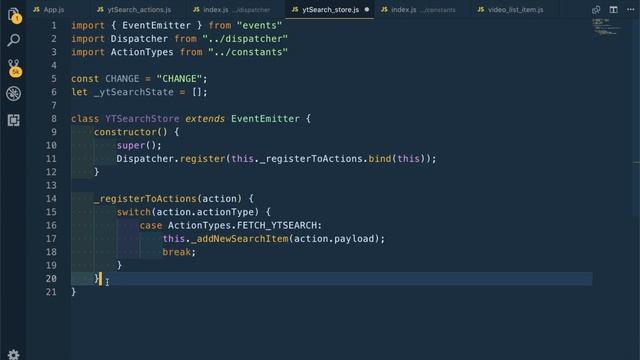Split the editor with the split icon

pos(613,9)
